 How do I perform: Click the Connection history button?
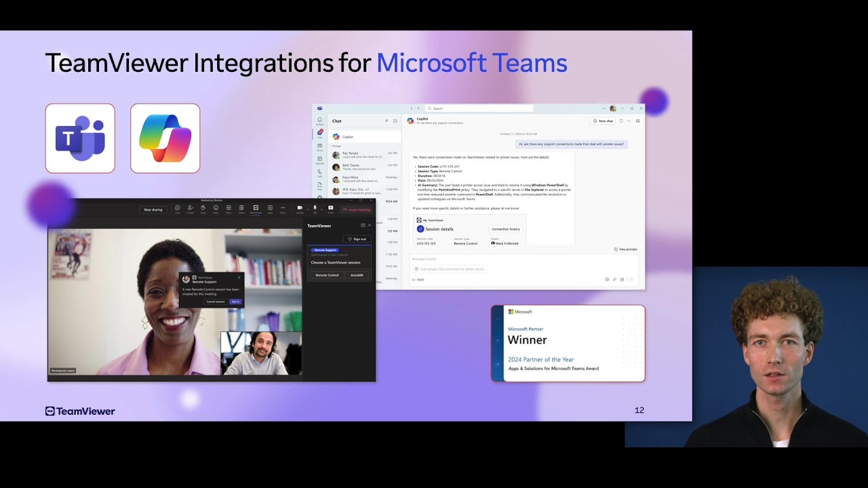click(506, 229)
